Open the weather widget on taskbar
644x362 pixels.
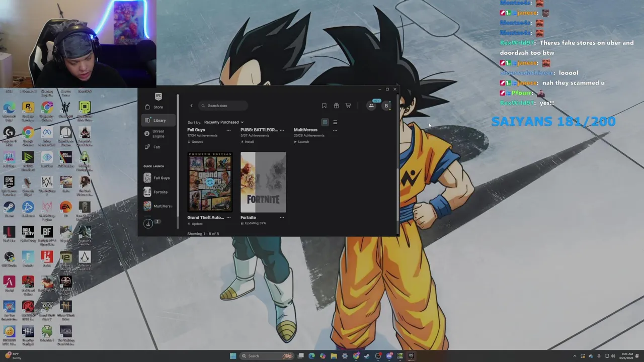[x=13, y=355]
